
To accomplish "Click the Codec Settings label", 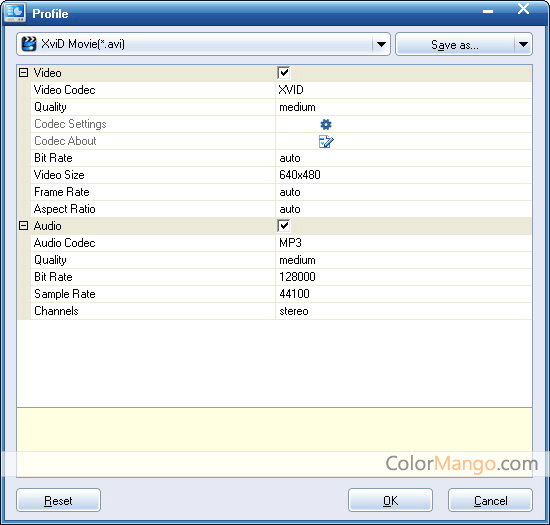I will [70, 124].
